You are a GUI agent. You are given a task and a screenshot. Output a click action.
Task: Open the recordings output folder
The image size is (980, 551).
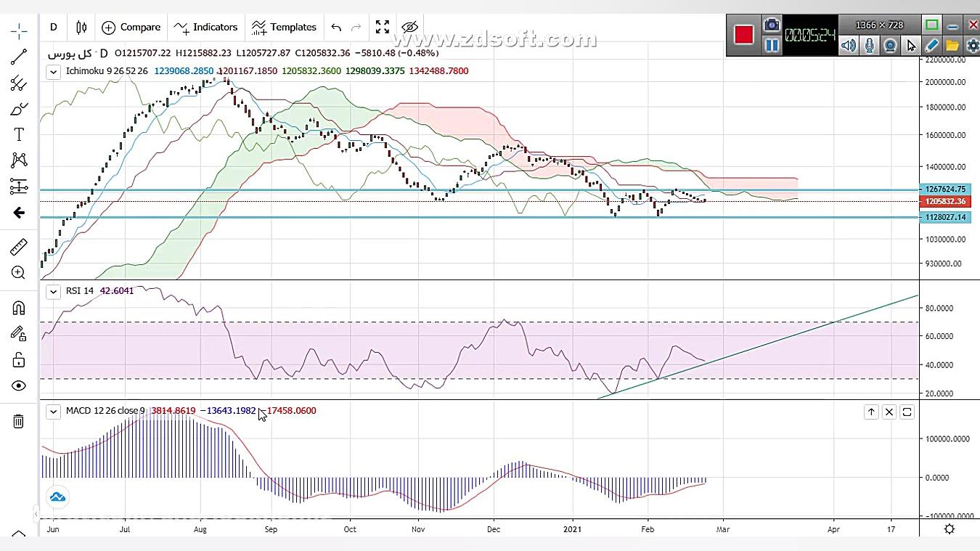point(952,46)
